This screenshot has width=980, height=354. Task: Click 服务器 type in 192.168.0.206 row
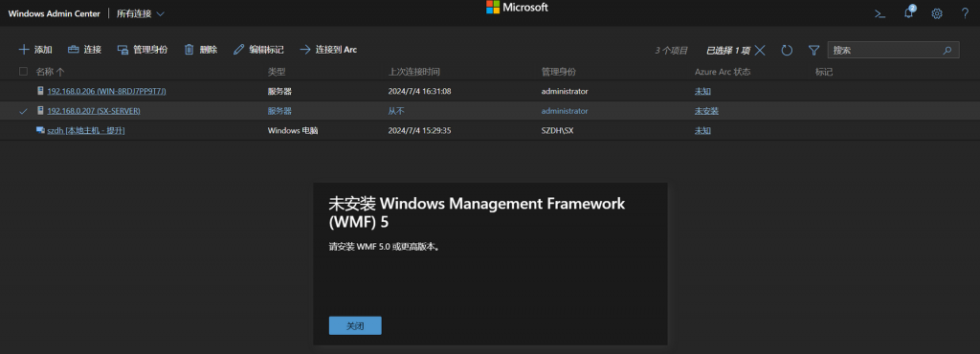click(280, 91)
